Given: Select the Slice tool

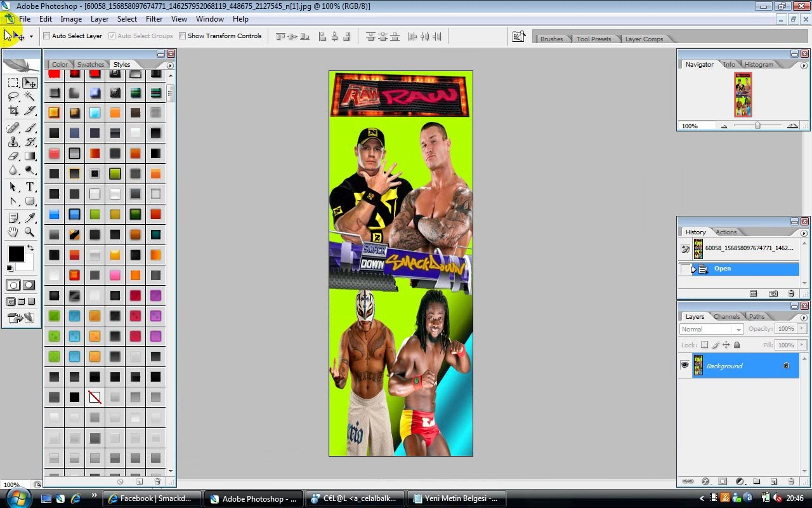Looking at the screenshot, I should (30, 110).
